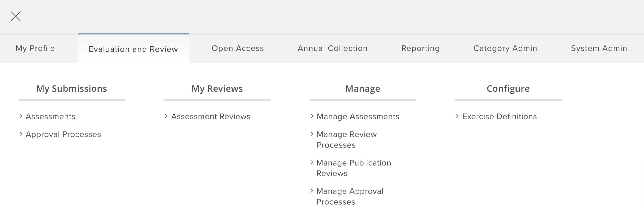The image size is (644, 220).
Task: Open the Assessments link under My Submissions
Action: pos(50,117)
